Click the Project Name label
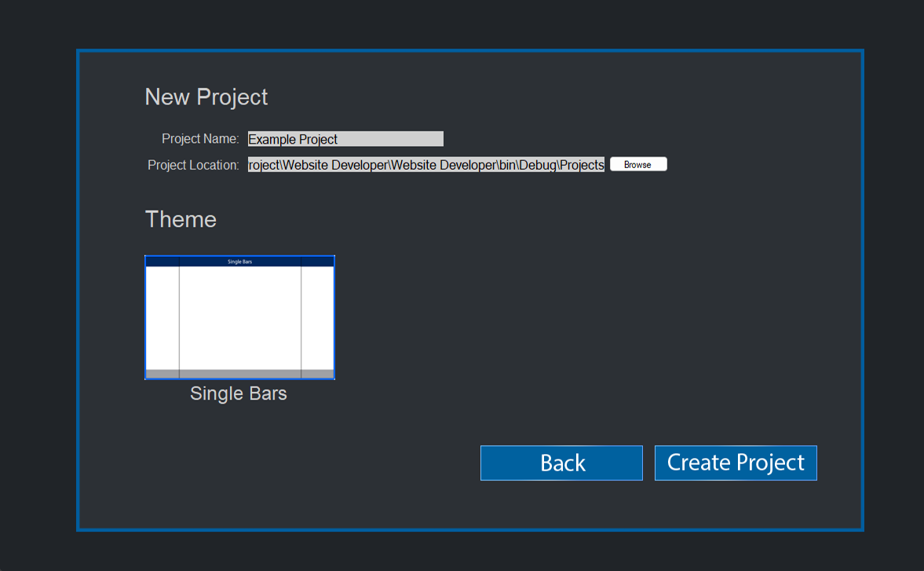Screen dimensions: 924x571 pos(200,139)
